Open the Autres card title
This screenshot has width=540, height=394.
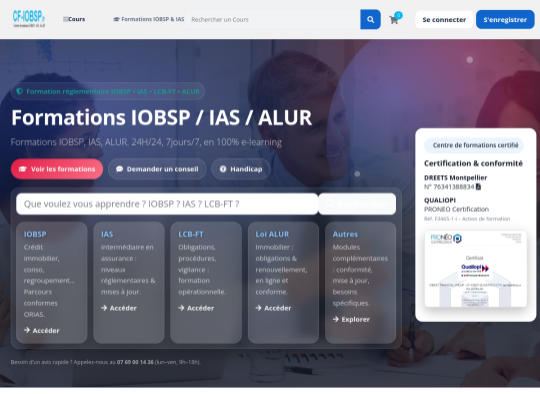[345, 234]
